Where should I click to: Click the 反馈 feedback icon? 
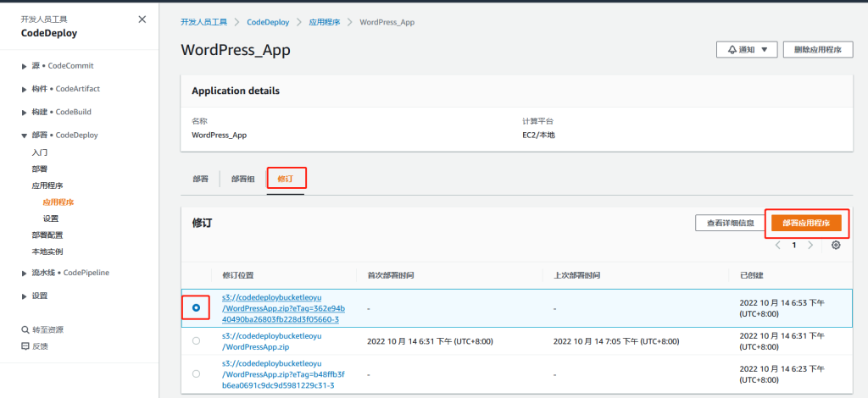pos(25,345)
